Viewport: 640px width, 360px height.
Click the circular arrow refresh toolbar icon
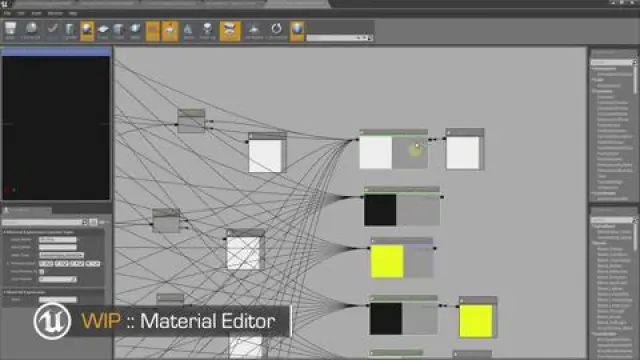pyautogui.click(x=277, y=31)
